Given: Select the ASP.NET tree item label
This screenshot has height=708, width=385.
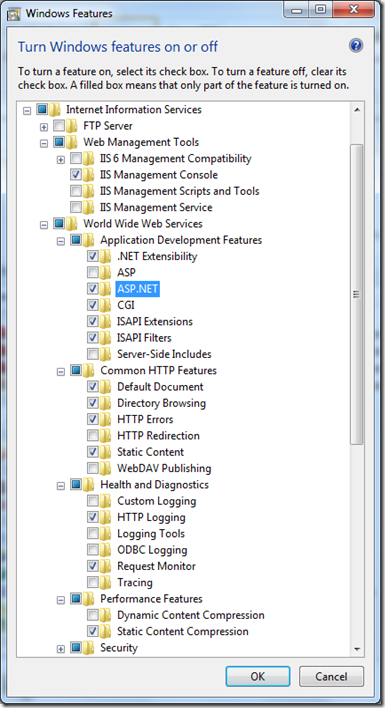Looking at the screenshot, I should click(138, 289).
